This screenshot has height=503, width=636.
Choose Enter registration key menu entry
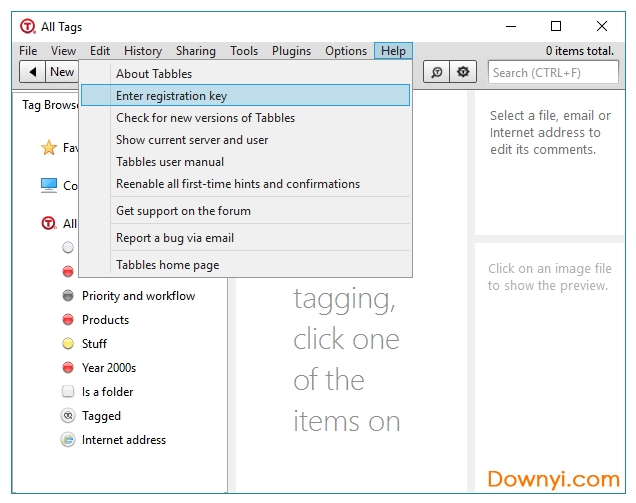pyautogui.click(x=171, y=96)
